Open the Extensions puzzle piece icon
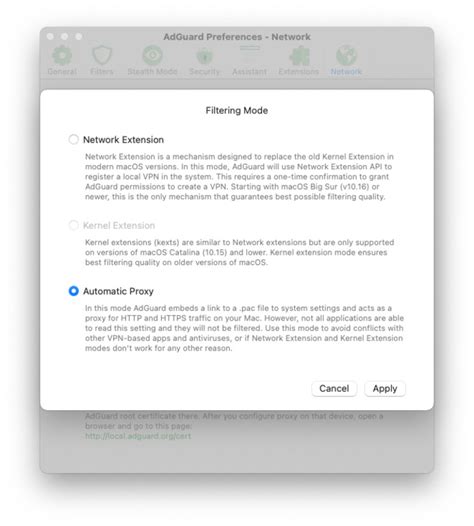 tap(299, 55)
